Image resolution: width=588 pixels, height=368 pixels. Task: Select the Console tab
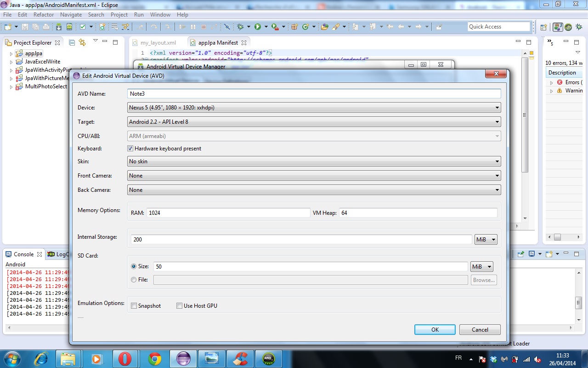[x=23, y=254]
